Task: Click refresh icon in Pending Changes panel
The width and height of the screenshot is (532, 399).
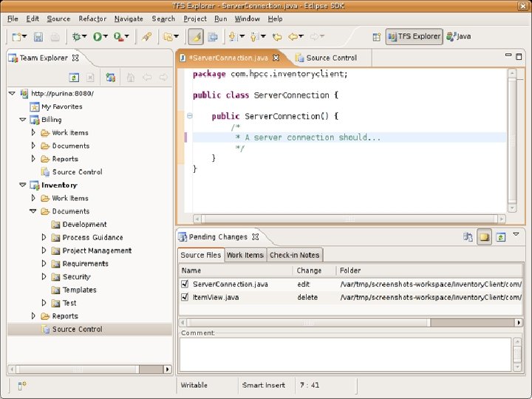Action: coord(501,237)
